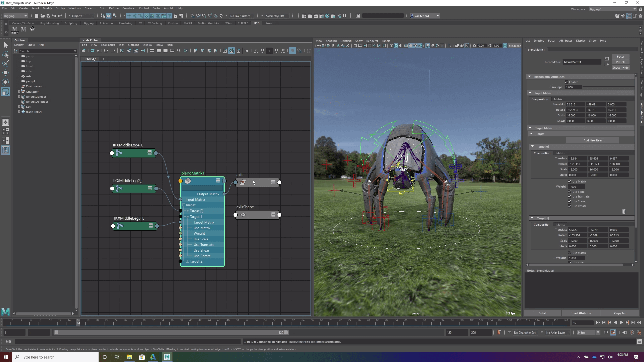The width and height of the screenshot is (644, 362).
Task: Click the Load Attributes button
Action: 581,313
